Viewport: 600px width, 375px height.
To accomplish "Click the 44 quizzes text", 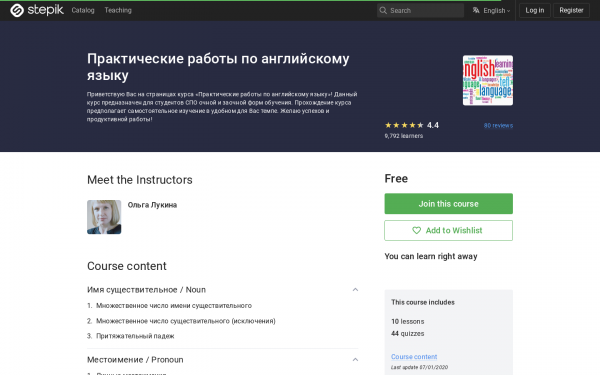I will (x=408, y=334).
